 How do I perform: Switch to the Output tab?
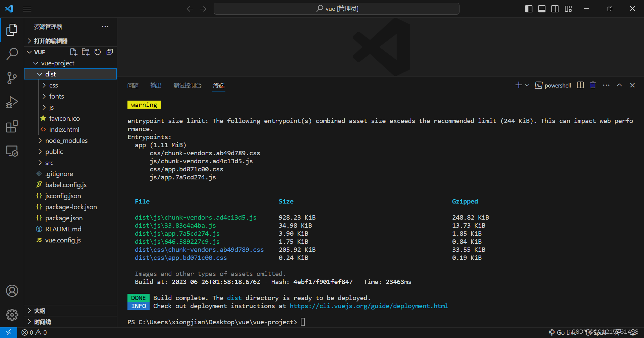[x=156, y=86]
